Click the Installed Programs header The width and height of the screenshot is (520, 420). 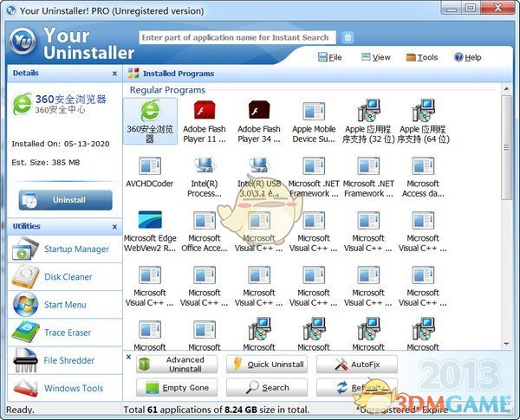[x=179, y=74]
